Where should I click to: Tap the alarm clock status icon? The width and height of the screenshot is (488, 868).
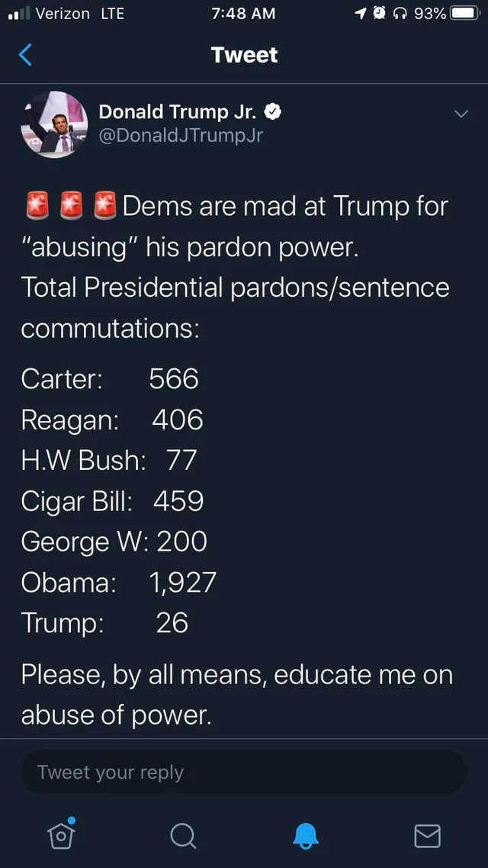[379, 14]
